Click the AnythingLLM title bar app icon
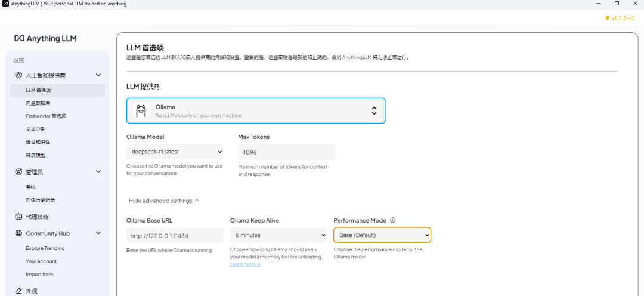The image size is (644, 296). pyautogui.click(x=6, y=4)
